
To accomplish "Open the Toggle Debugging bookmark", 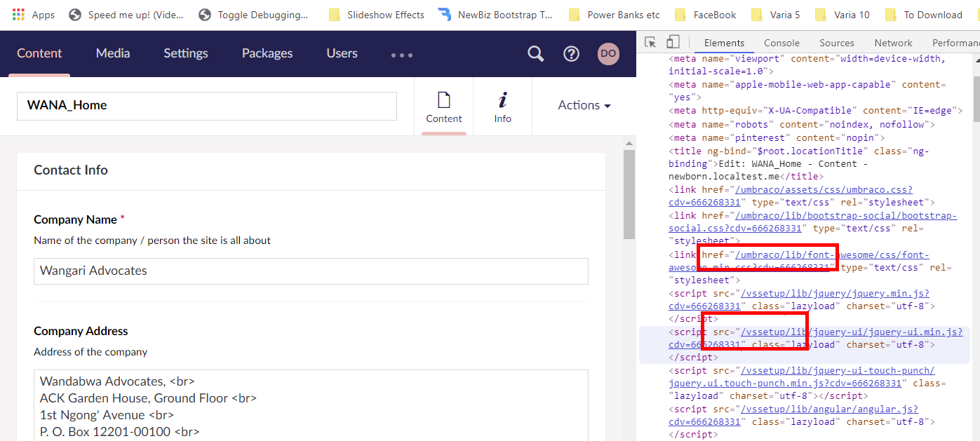I will [253, 14].
